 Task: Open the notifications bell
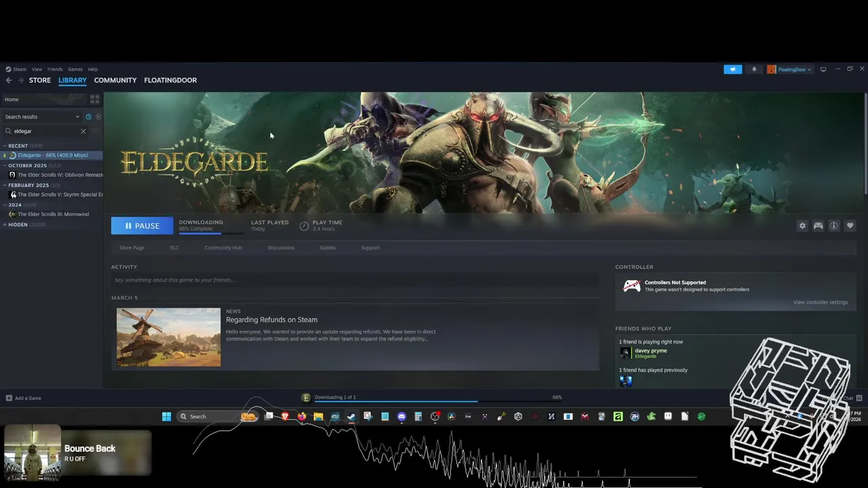pos(754,69)
